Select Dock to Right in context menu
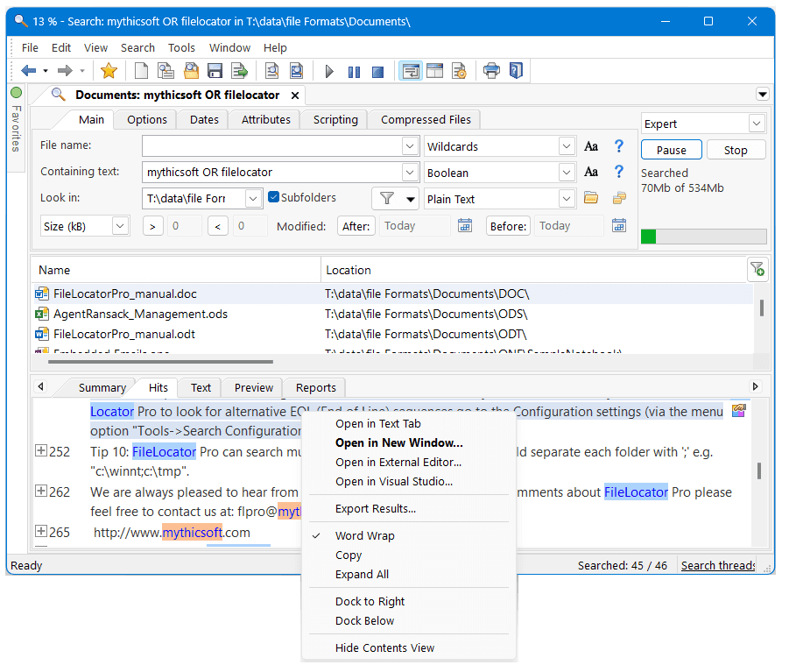Image resolution: width=789 pixels, height=672 pixels. coord(370,602)
